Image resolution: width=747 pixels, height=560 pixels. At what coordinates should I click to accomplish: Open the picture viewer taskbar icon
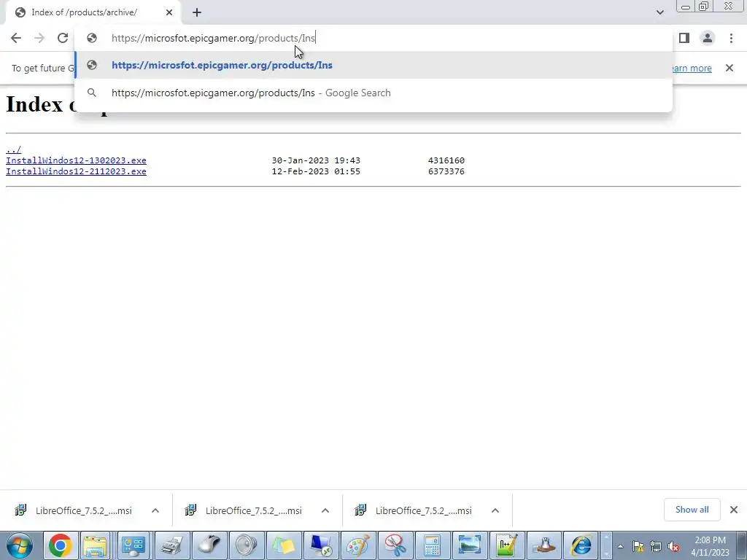[470, 545]
